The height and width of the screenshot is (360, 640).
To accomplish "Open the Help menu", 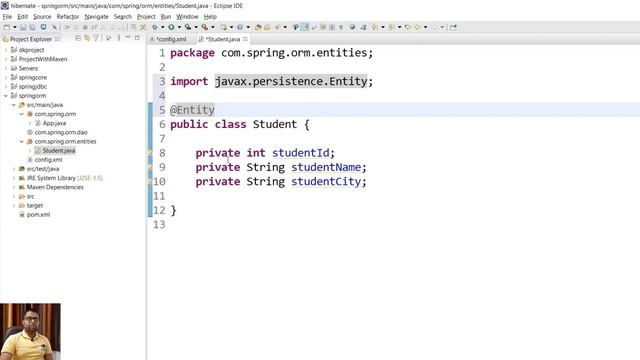I will pyautogui.click(x=210, y=17).
